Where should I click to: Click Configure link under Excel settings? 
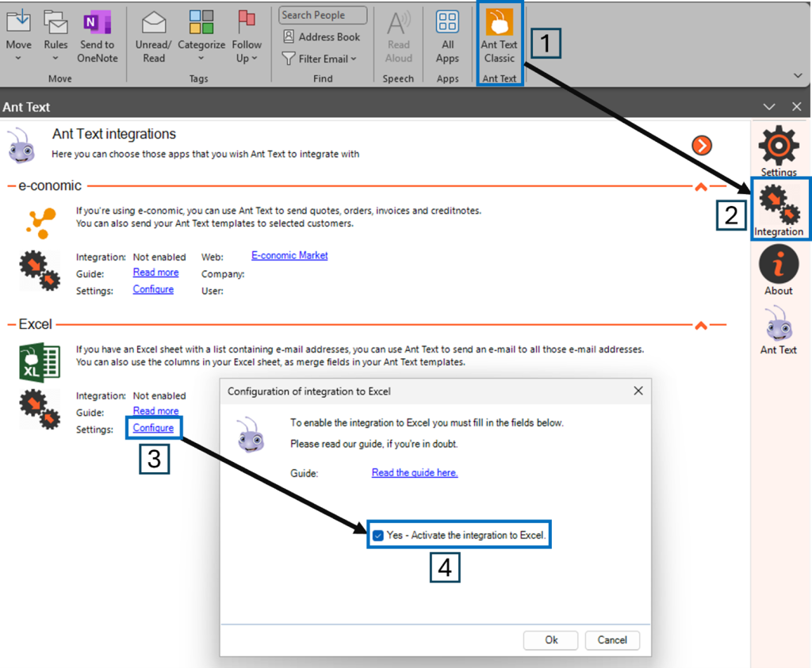pyautogui.click(x=153, y=428)
